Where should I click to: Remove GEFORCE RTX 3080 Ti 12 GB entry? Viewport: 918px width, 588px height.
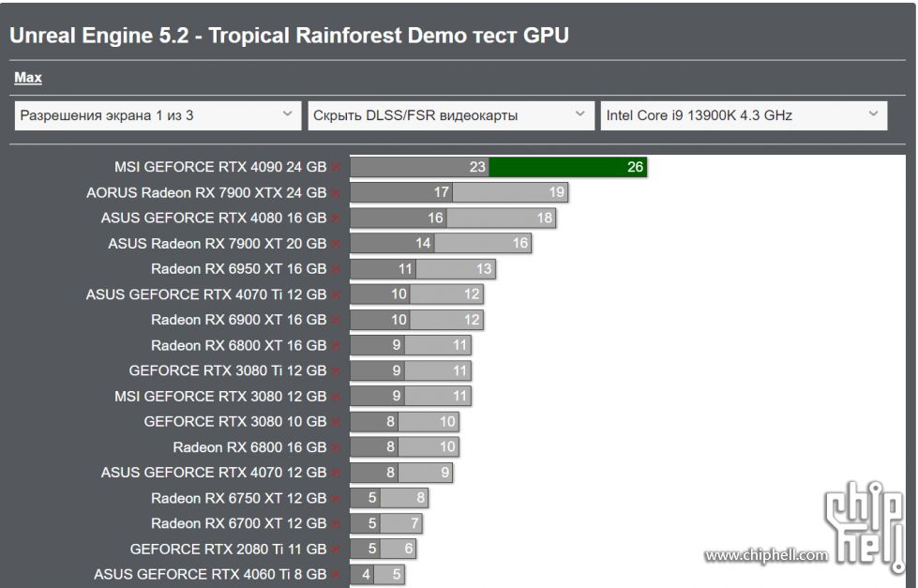336,371
